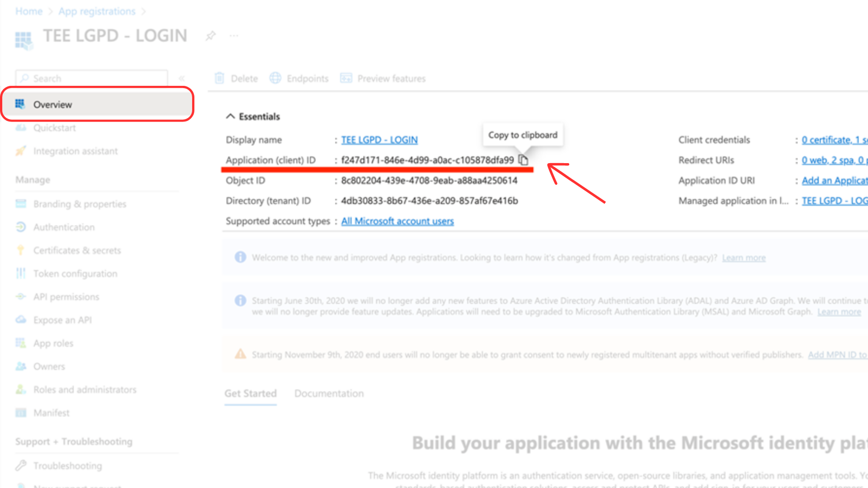Open Token configuration
This screenshot has width=868, height=488.
point(75,273)
